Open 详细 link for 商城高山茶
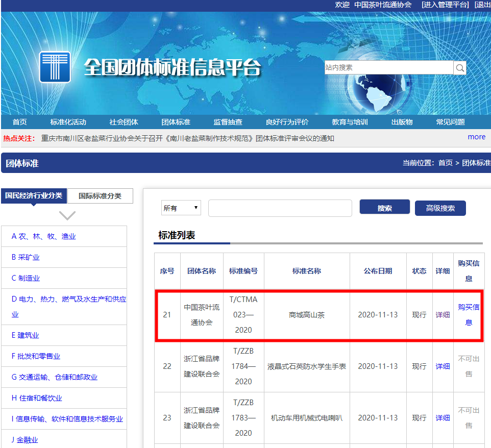 [x=443, y=315]
